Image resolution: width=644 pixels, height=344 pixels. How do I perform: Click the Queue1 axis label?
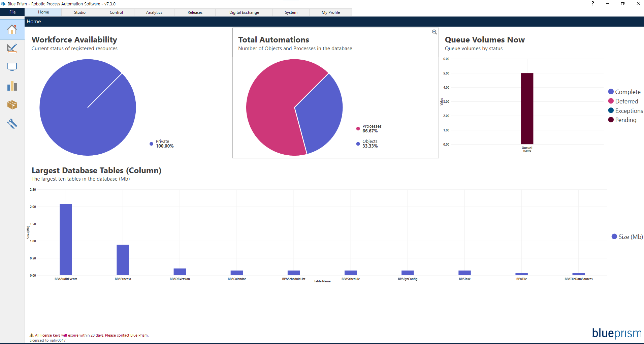[x=527, y=149]
